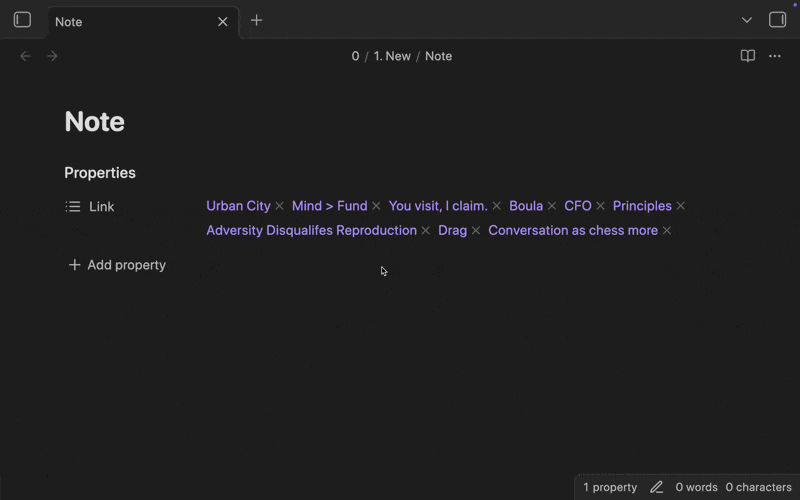The height and width of the screenshot is (500, 800).
Task: Switch to reading view book icon
Action: click(747, 56)
